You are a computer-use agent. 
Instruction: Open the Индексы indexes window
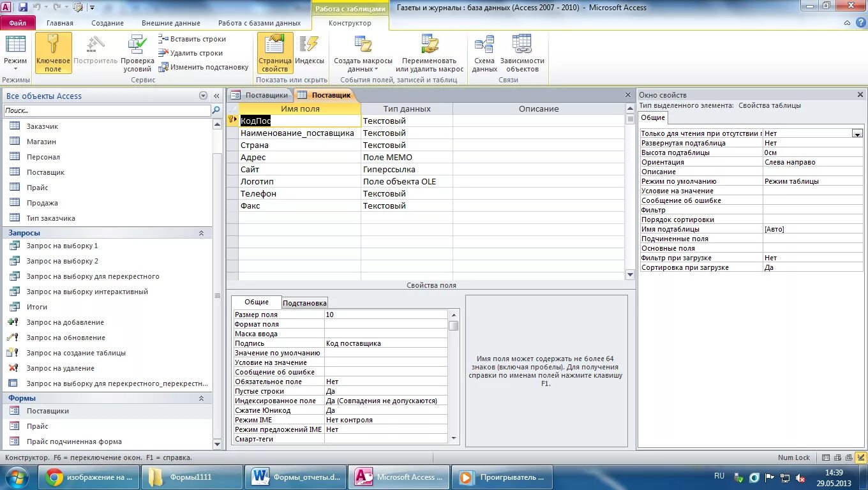[x=310, y=53]
